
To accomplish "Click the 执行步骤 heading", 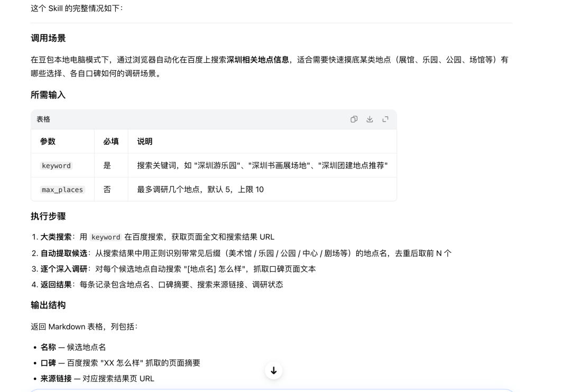I will tap(48, 216).
